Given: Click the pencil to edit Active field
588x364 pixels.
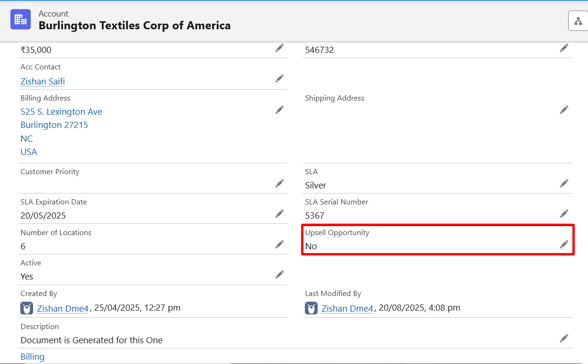Looking at the screenshot, I should 280,274.
